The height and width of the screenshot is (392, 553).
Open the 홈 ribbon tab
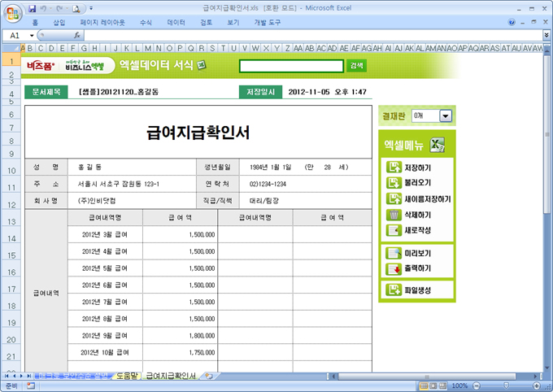tap(35, 23)
